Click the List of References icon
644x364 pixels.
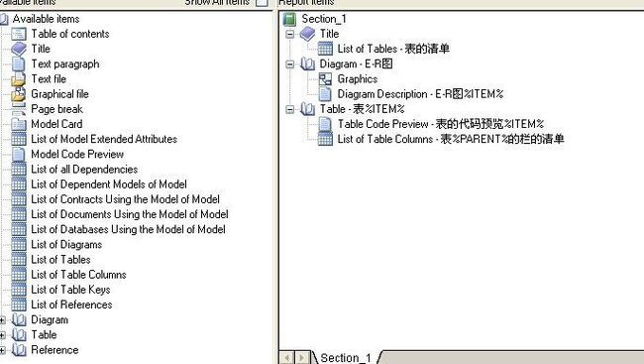click(x=19, y=304)
